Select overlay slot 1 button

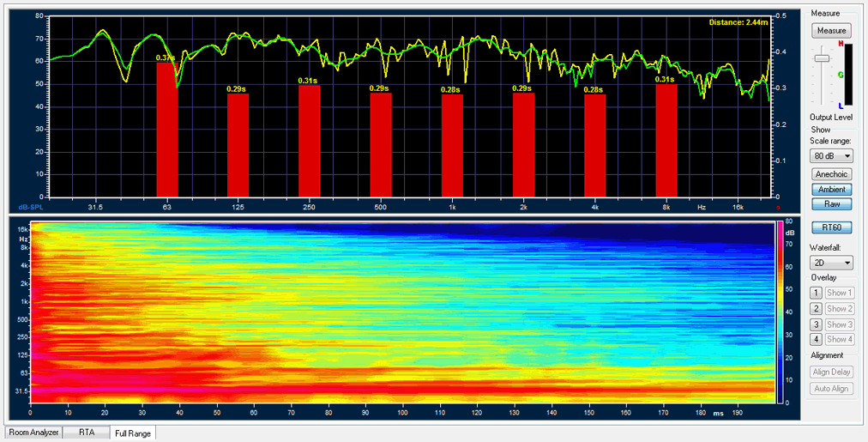click(817, 294)
